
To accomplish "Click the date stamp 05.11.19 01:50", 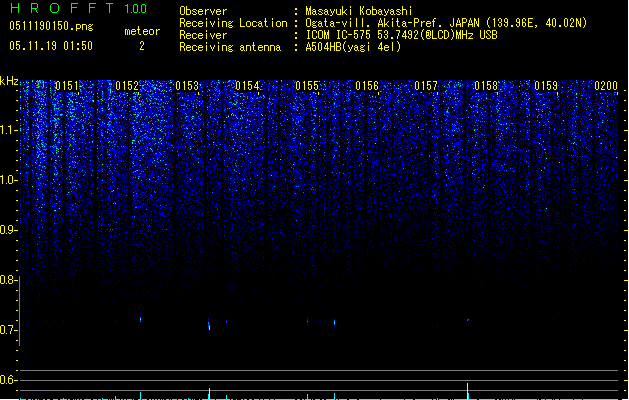I will click(x=51, y=46).
